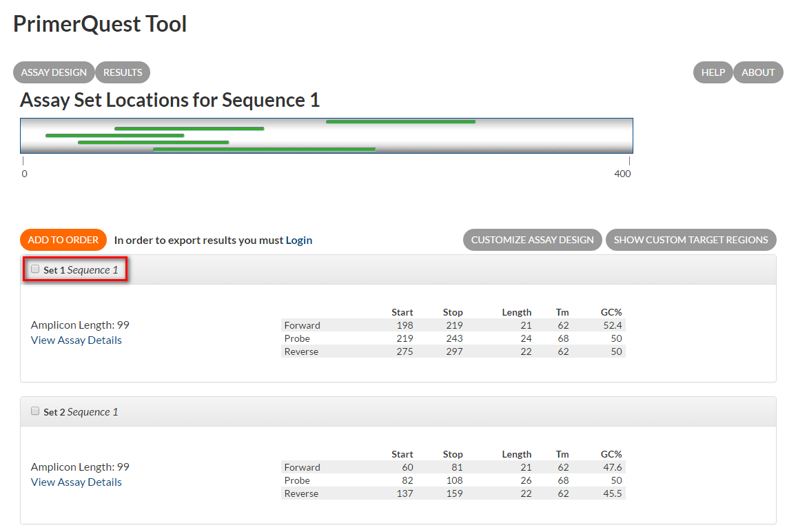Click the Set 2 Forward GC% value 47.6
The width and height of the screenshot is (787, 532).
click(613, 467)
